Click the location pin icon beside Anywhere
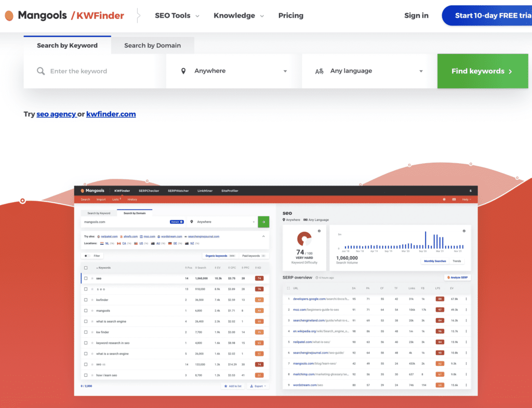This screenshot has width=532, height=408. pos(183,71)
